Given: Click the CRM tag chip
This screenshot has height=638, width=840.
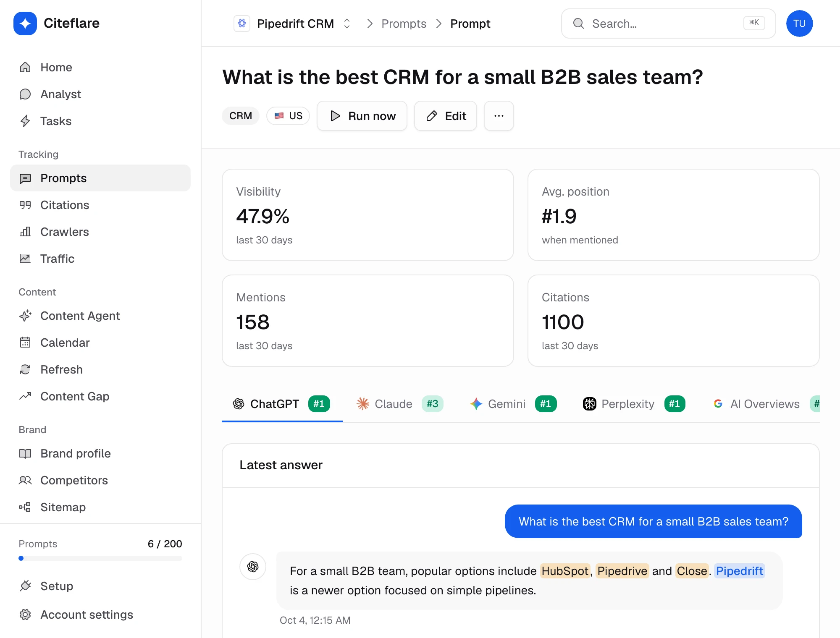Looking at the screenshot, I should tap(241, 116).
